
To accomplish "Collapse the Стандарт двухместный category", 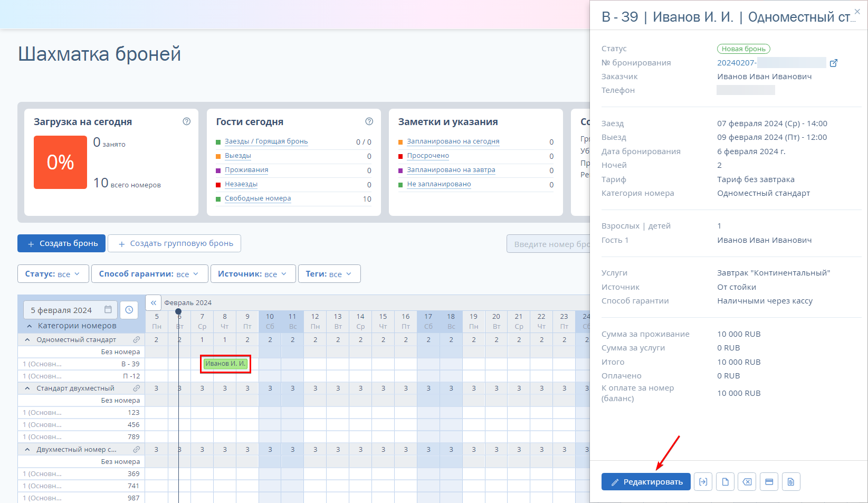I will (x=27, y=388).
